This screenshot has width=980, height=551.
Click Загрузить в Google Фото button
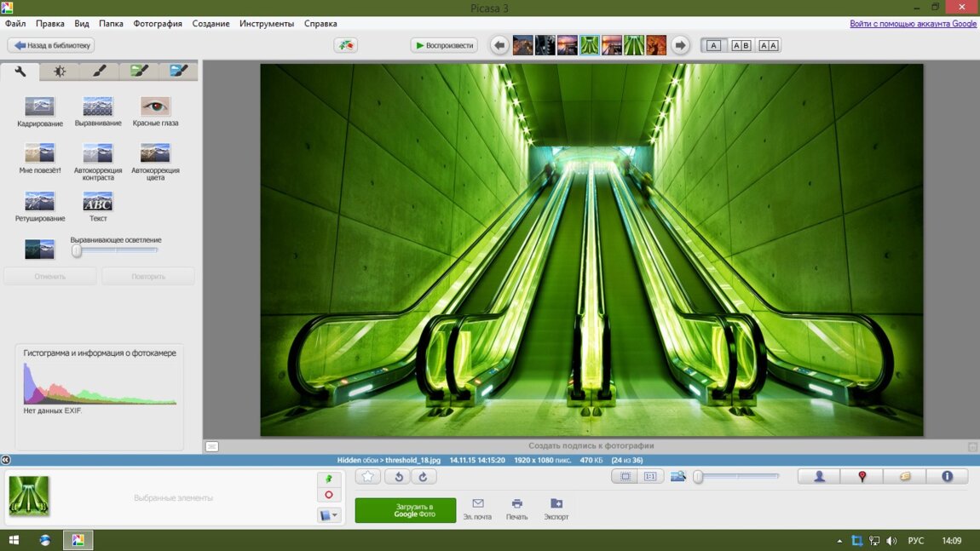406,510
